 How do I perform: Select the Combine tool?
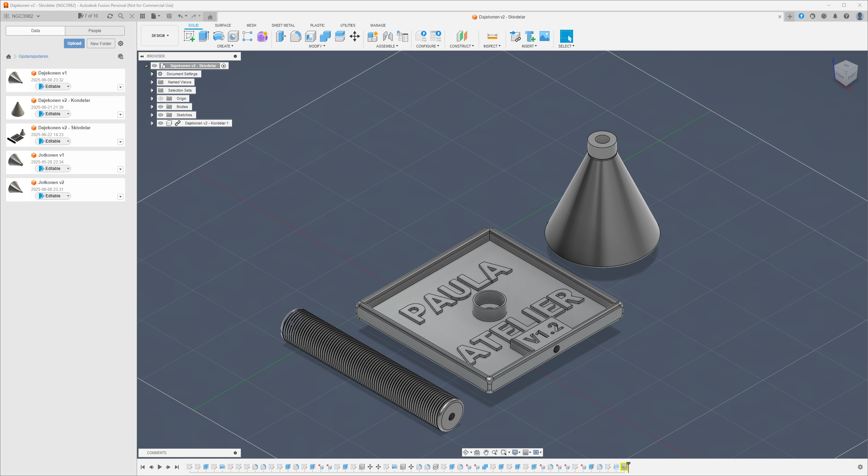pyautogui.click(x=325, y=36)
